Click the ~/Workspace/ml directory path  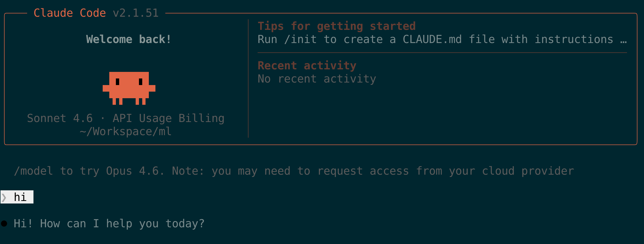(126, 131)
